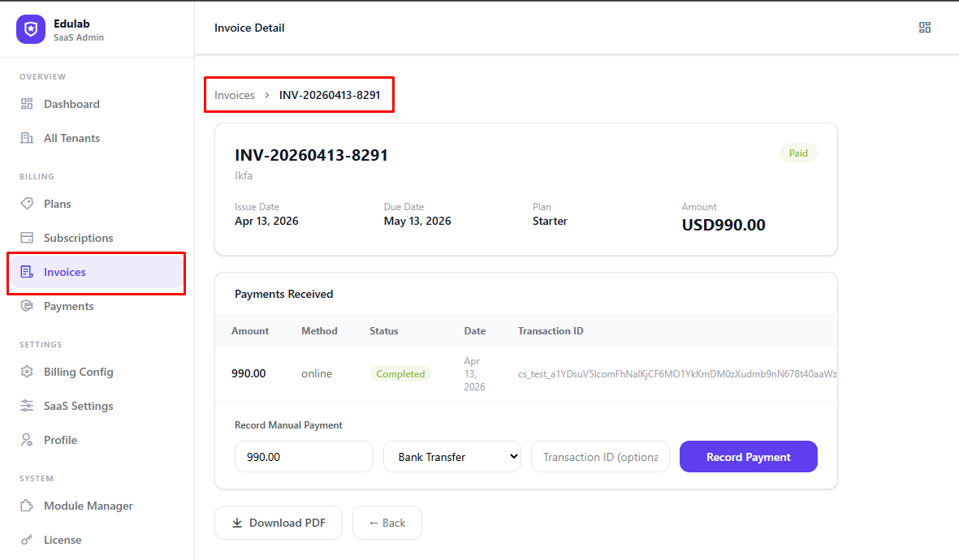This screenshot has height=560, width=959.
Task: Open Payments using its label icon
Action: [28, 306]
